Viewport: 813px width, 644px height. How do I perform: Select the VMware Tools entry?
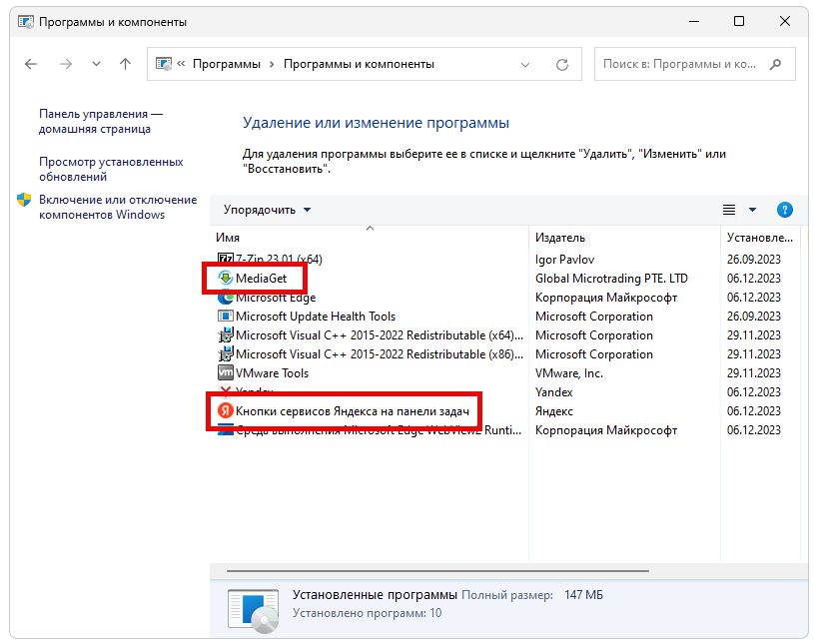[x=272, y=373]
